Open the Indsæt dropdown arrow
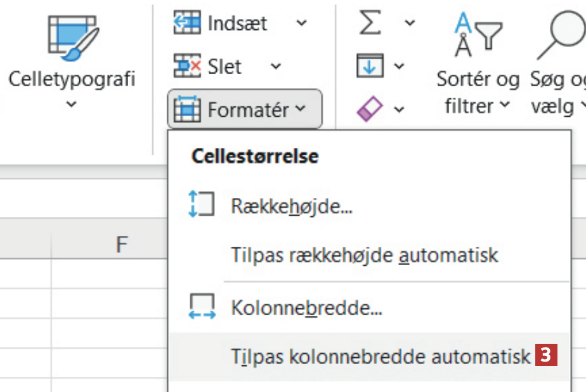The image size is (586, 392). [x=301, y=23]
